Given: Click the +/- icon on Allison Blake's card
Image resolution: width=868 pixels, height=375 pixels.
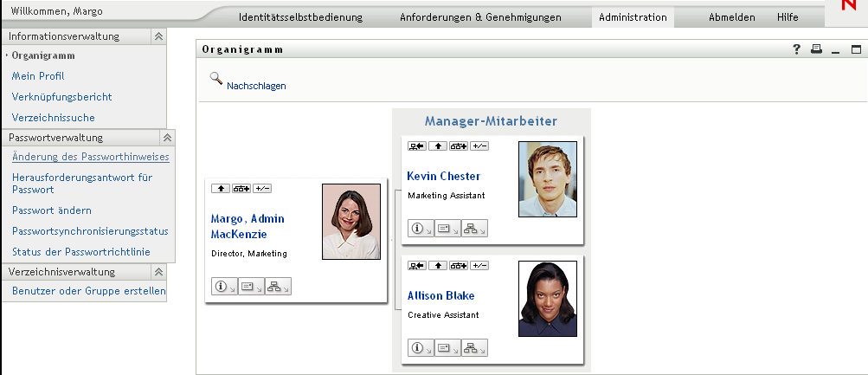Looking at the screenshot, I should [479, 266].
